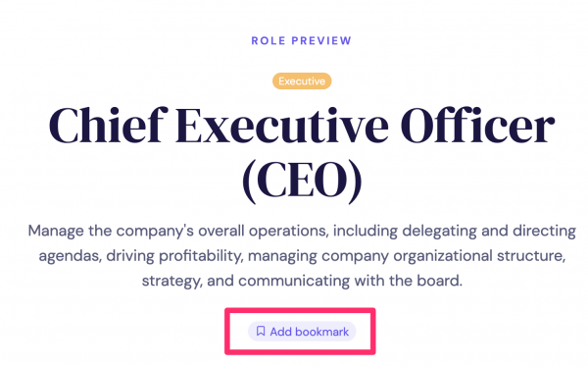Viewport: 588px width, 367px height.
Task: Click the word Chief in the title
Action: 109,126
